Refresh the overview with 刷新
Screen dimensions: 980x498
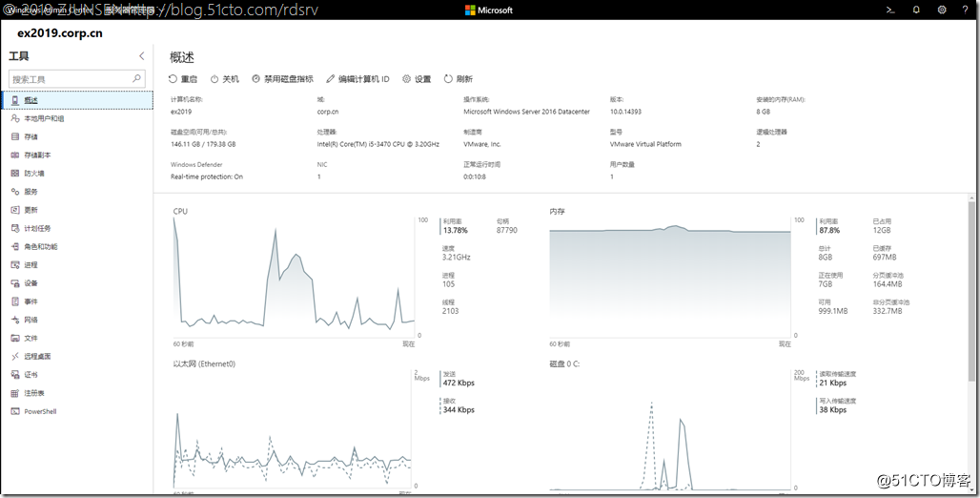click(x=459, y=79)
